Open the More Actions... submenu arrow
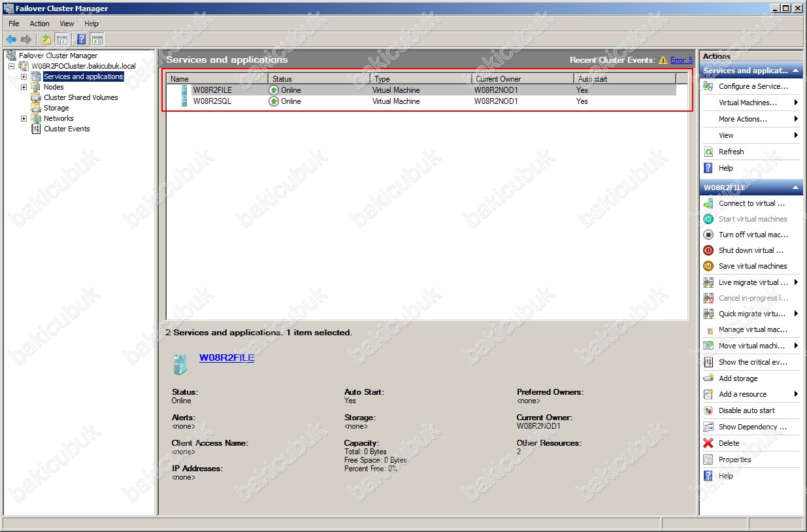This screenshot has height=532, width=807. tap(796, 119)
